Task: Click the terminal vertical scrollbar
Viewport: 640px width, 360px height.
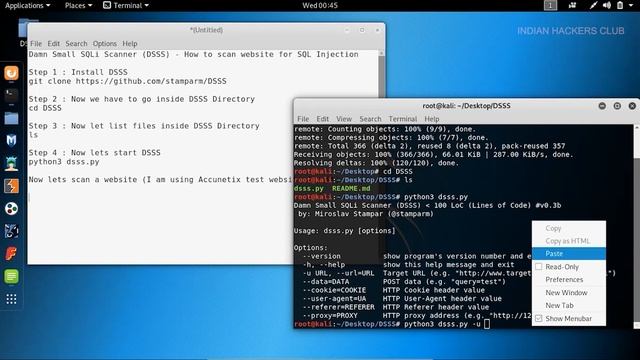Action: 637,227
